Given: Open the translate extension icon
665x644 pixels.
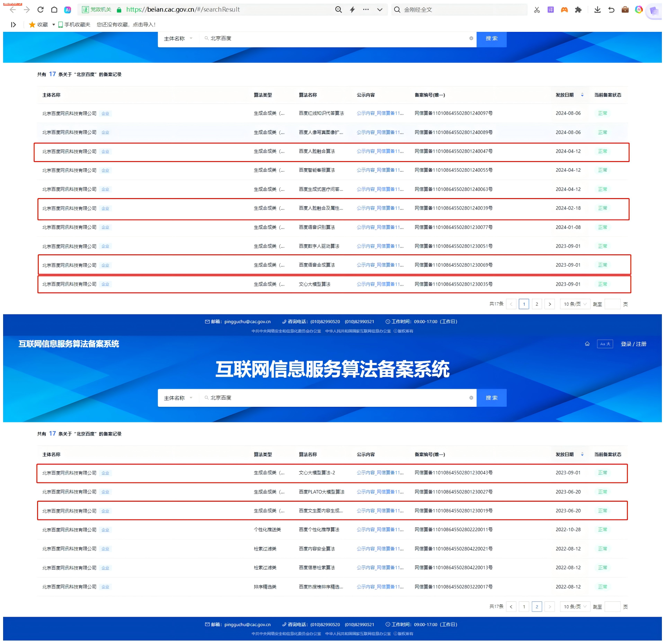Looking at the screenshot, I should coord(551,10).
